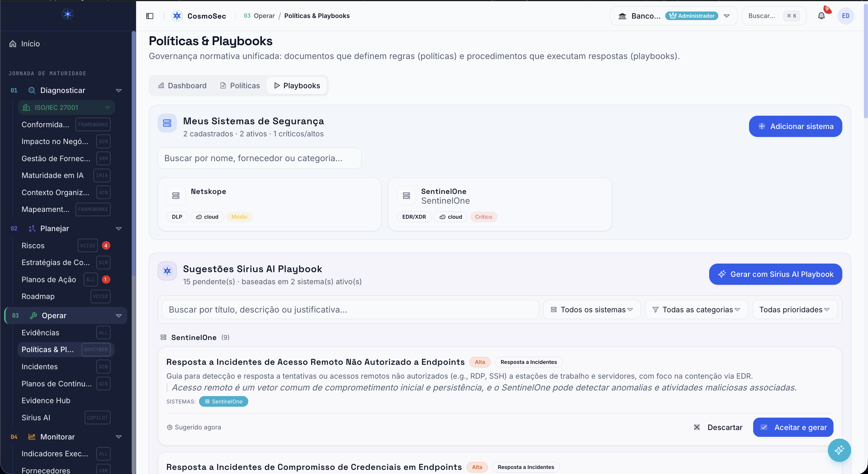Click the Diagnosticar magnifier icon
The width and height of the screenshot is (868, 474).
[x=32, y=90]
